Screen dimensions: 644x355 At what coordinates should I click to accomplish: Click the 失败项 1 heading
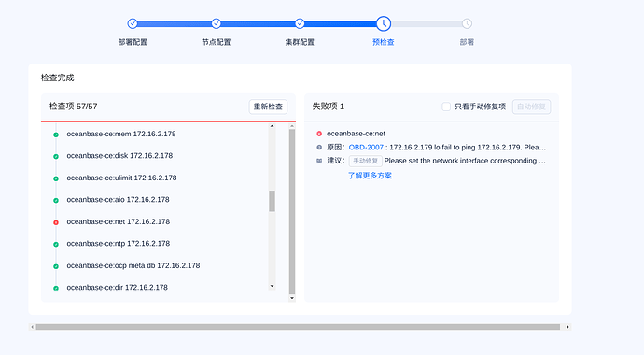pyautogui.click(x=329, y=106)
